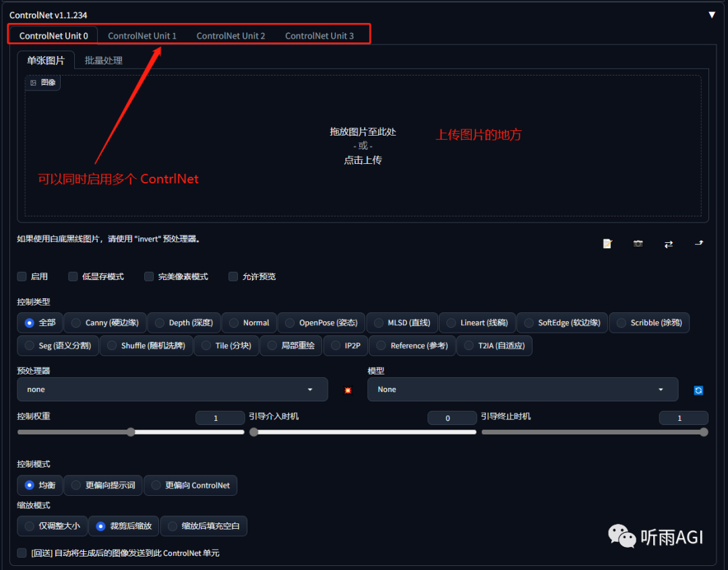Enable the 启用 checkbox

(x=22, y=276)
